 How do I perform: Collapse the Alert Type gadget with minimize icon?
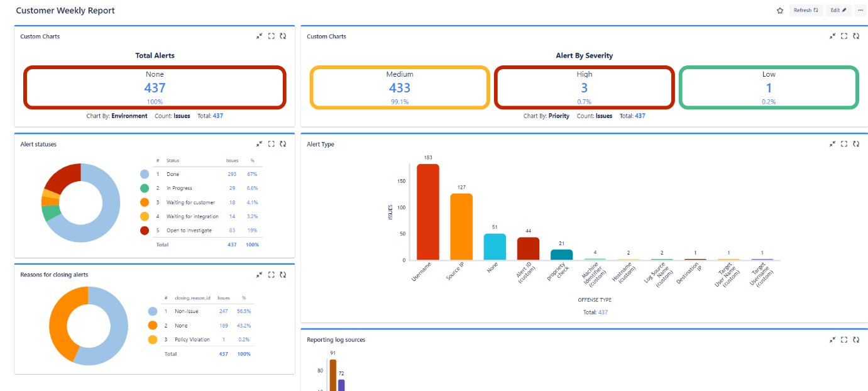tap(832, 144)
